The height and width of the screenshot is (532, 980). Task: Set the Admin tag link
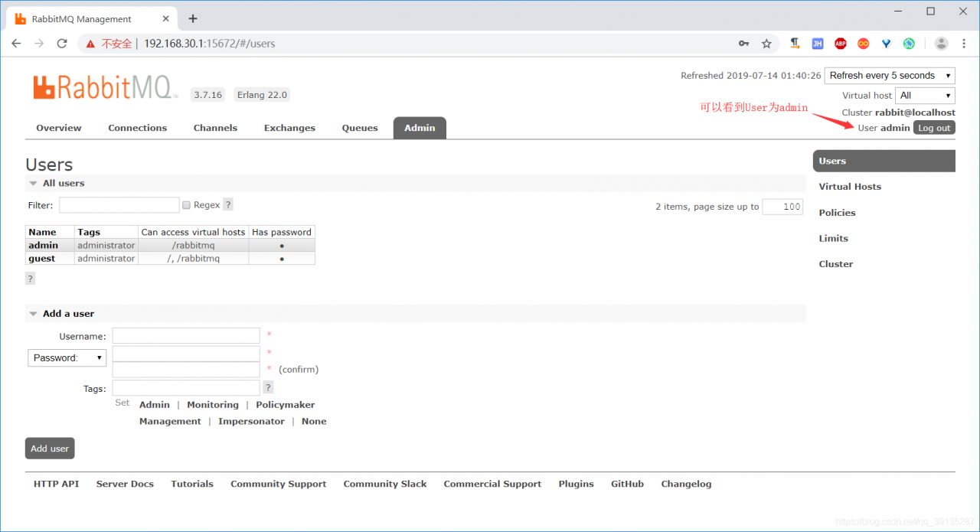click(155, 405)
